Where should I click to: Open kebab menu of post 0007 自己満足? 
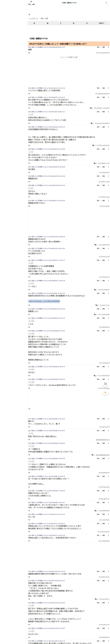click(108, 167)
